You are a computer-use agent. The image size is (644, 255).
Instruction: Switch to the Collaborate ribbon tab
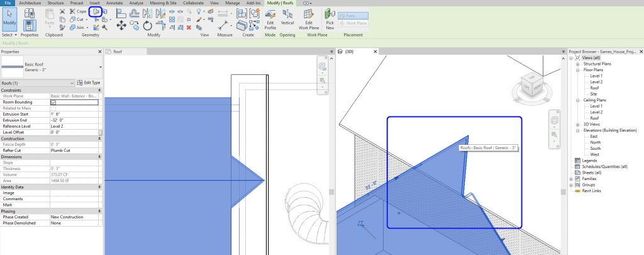193,3
